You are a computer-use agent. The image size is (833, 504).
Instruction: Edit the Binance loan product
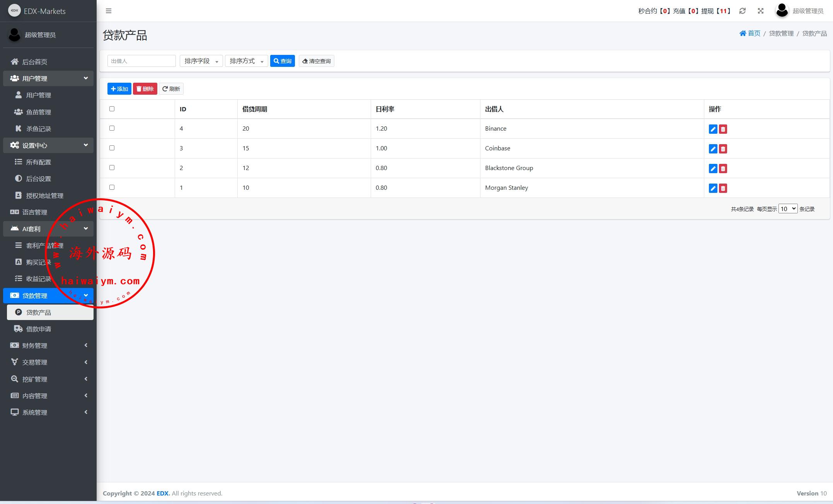tap(713, 129)
